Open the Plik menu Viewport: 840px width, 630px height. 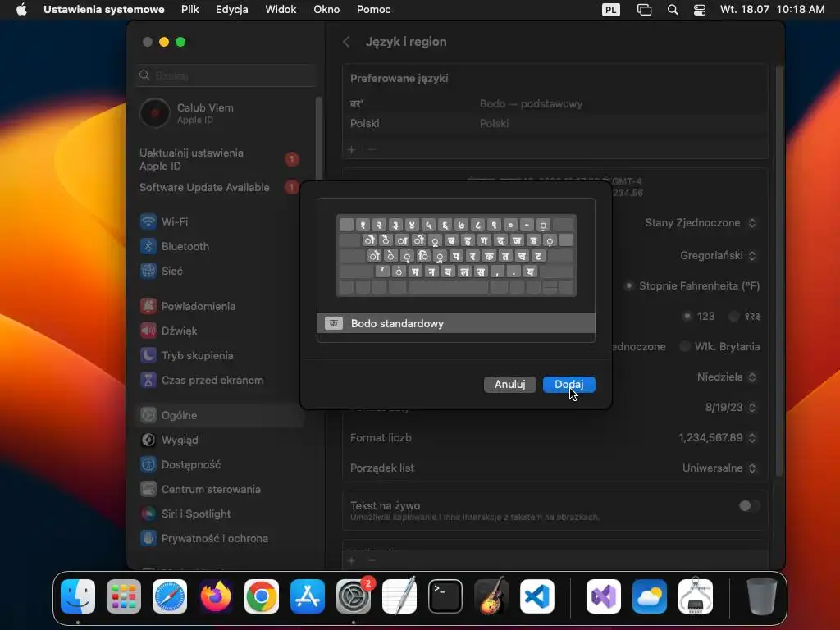(190, 10)
